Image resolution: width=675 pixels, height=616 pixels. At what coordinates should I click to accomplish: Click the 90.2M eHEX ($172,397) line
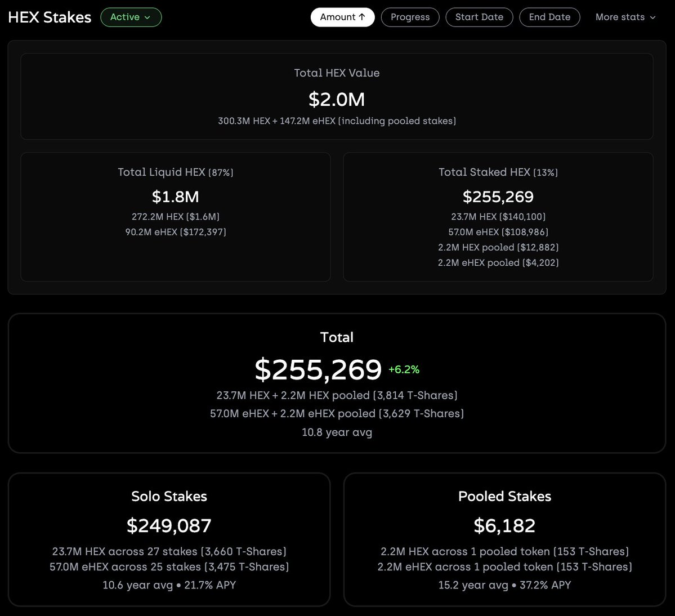(176, 232)
